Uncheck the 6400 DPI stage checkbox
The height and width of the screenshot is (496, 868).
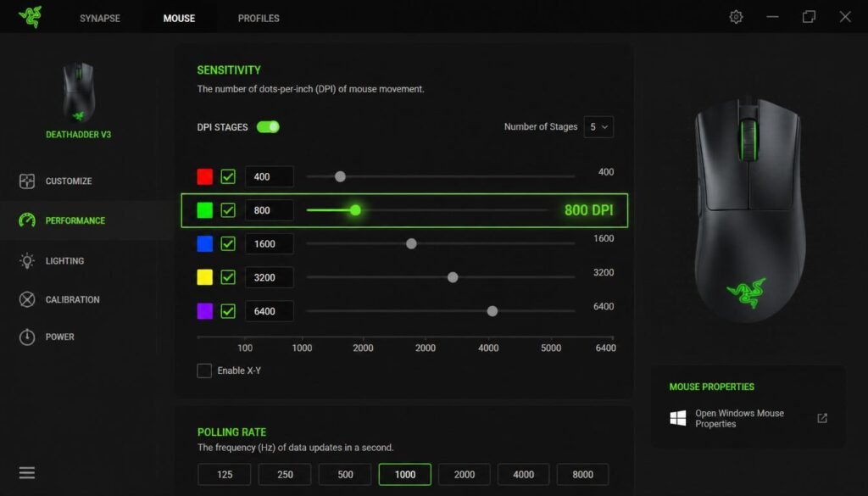[x=228, y=311]
